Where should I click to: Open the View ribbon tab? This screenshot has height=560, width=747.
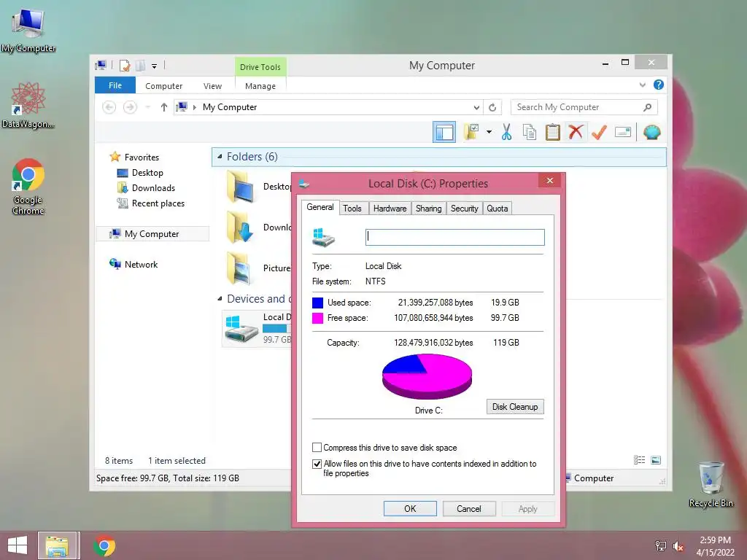tap(212, 86)
